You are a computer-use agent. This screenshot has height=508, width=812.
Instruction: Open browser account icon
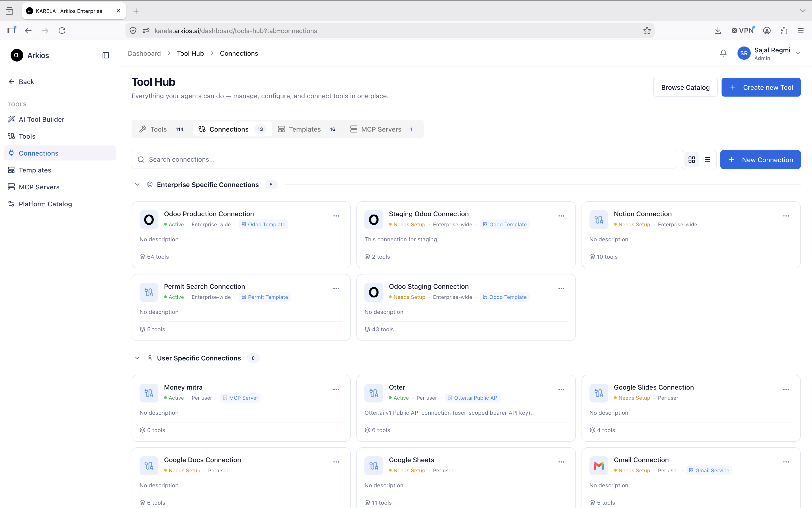coord(767,31)
